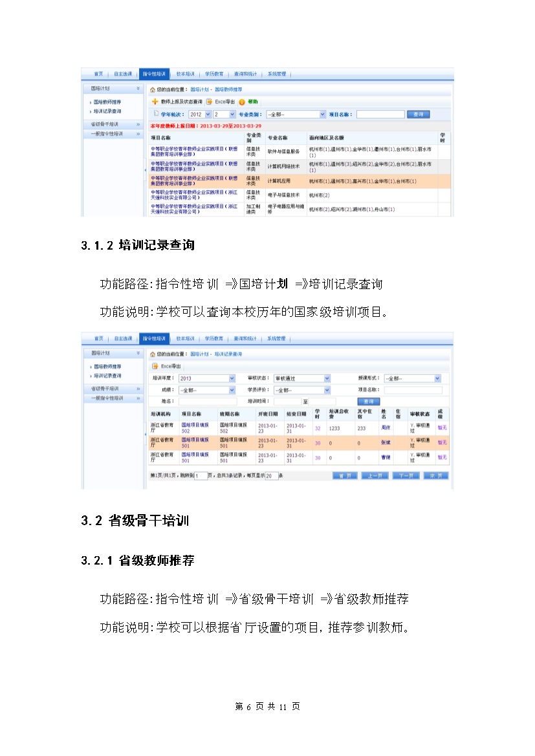Expand the 培训年度 dropdown showing 2013
This screenshot has width=535, height=756.
tap(206, 378)
